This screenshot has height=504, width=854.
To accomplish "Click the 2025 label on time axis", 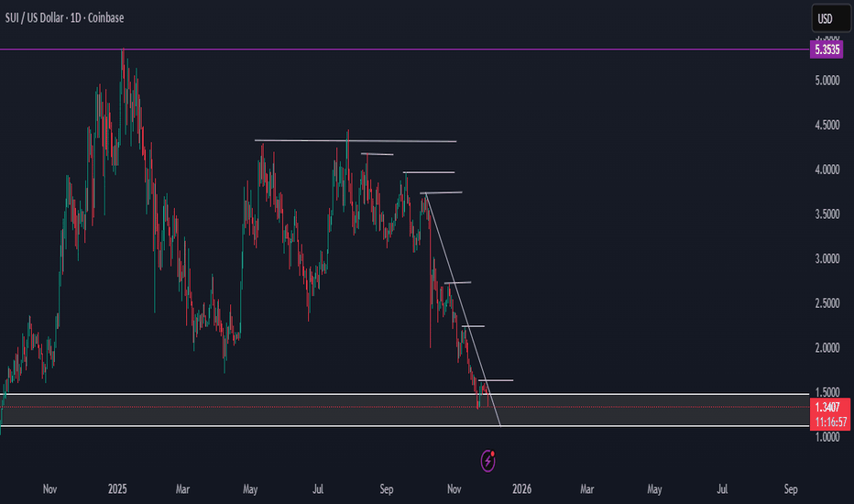I will click(119, 489).
